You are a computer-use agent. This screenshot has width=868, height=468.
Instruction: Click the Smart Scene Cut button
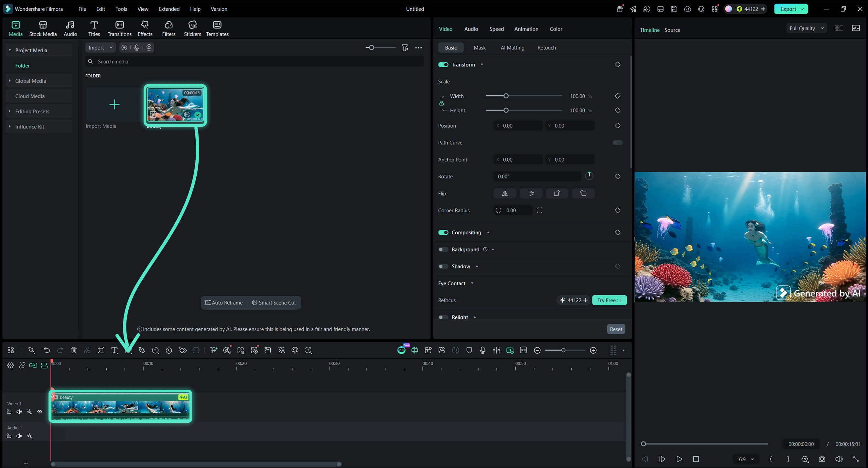(x=274, y=303)
